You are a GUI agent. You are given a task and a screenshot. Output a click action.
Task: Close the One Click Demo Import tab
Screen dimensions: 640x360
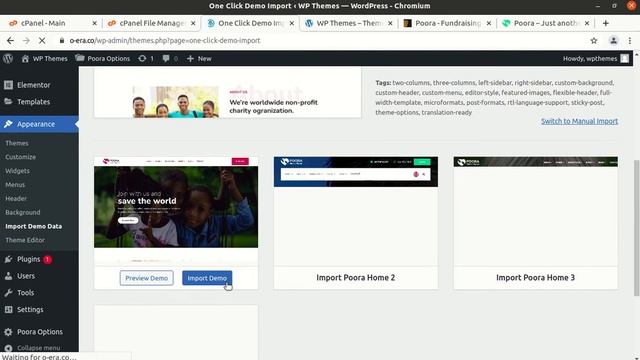coord(291,23)
